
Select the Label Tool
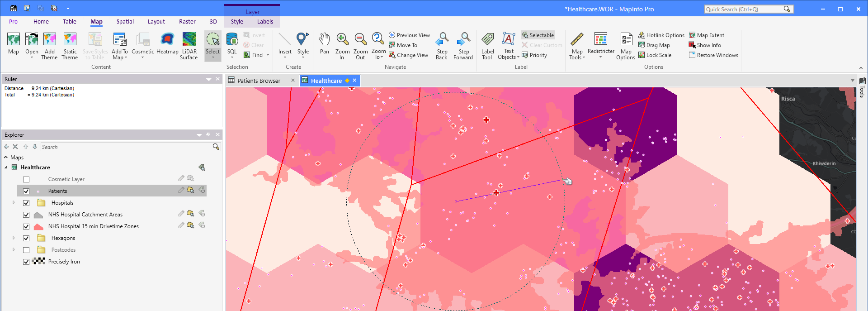[x=487, y=46]
